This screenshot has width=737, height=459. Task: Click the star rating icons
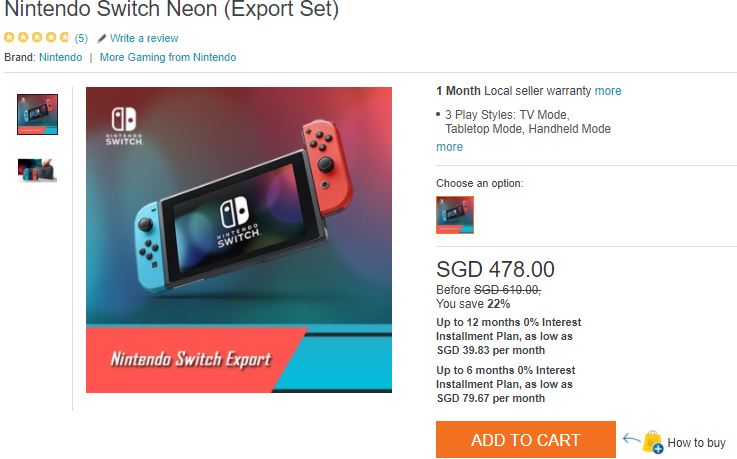37,38
